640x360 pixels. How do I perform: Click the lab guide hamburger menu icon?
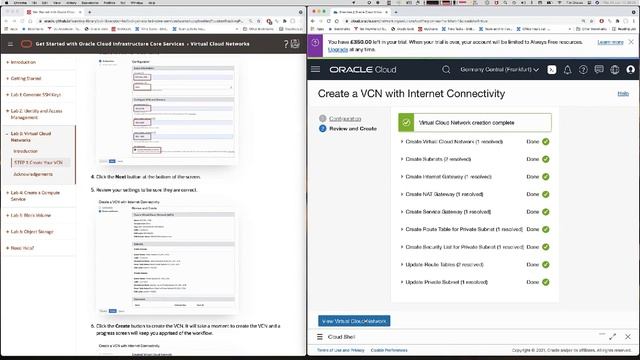10,44
